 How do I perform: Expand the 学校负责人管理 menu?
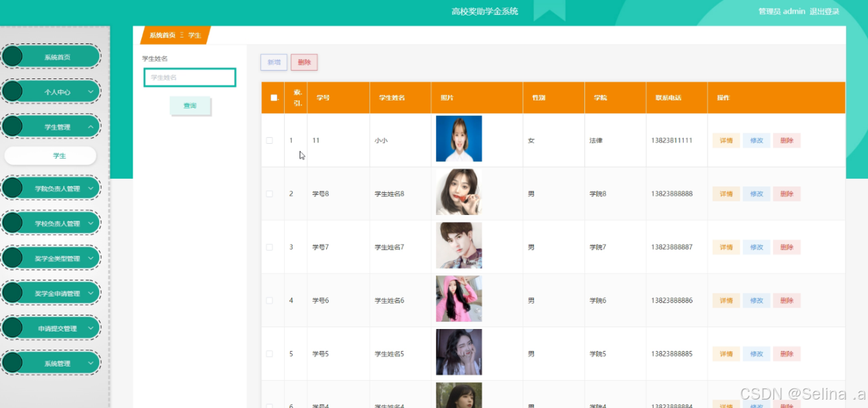pos(51,223)
